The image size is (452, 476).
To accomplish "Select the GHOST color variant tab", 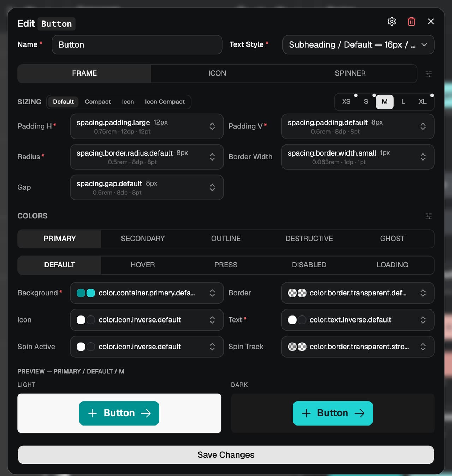I will 392,239.
